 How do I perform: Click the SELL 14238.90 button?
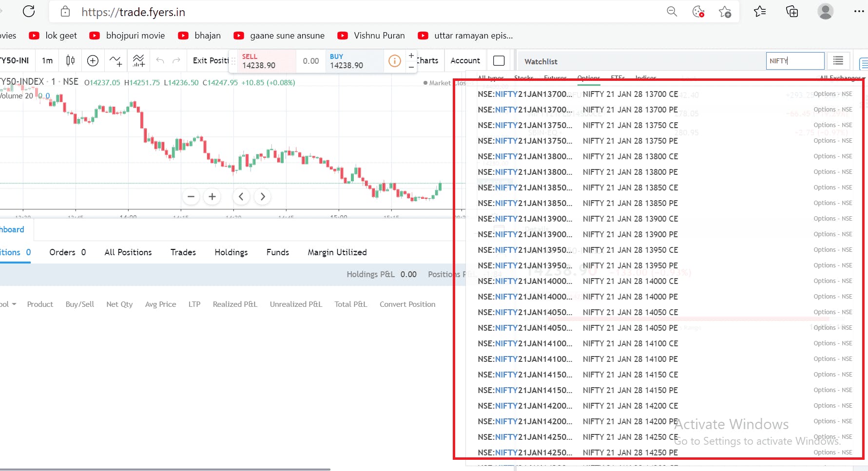(x=267, y=61)
